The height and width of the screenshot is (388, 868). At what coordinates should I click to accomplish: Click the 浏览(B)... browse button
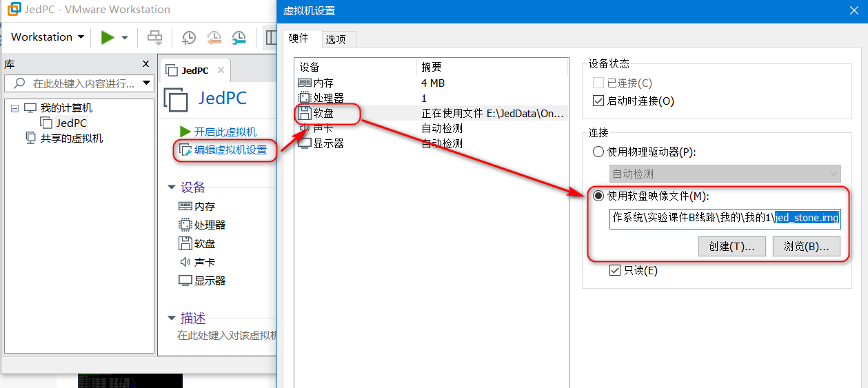click(807, 246)
